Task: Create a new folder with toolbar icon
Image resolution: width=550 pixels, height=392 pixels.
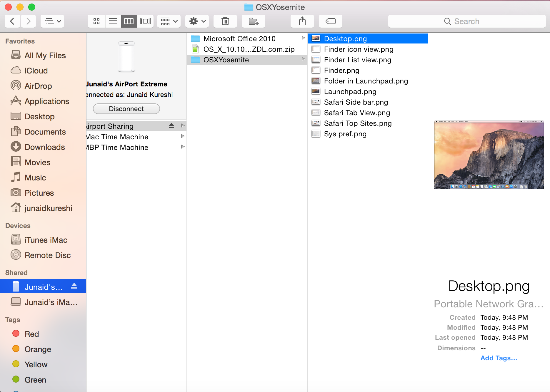Action: click(254, 21)
